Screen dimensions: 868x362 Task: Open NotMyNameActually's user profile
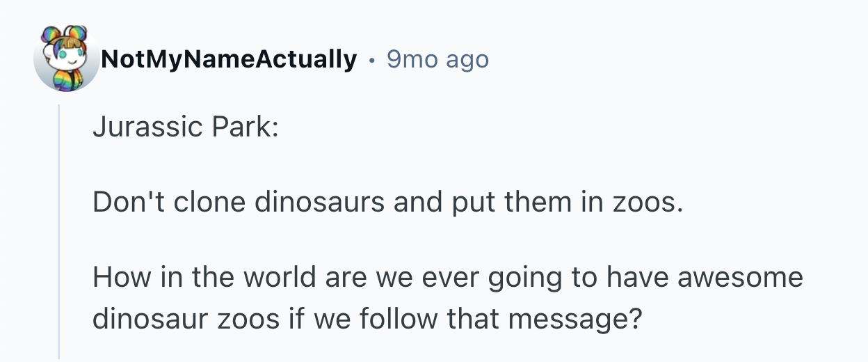(x=229, y=60)
